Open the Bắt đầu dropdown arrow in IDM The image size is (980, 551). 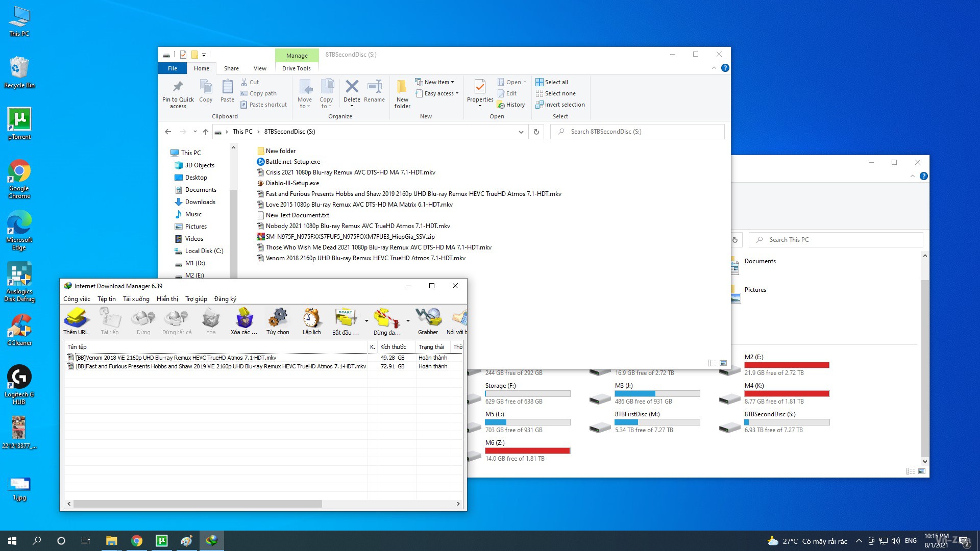coord(366,321)
